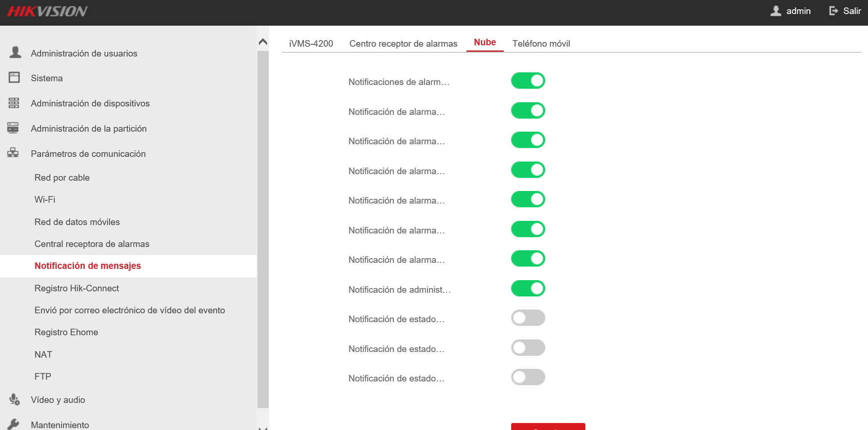Expand the Sistema menu section
868x430 pixels.
click(47, 78)
